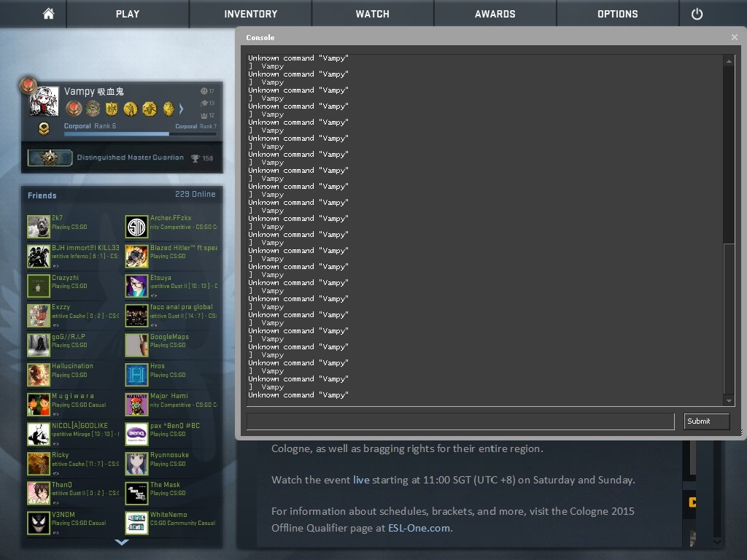The width and height of the screenshot is (747, 560).
Task: Close the Console window
Action: pos(734,37)
